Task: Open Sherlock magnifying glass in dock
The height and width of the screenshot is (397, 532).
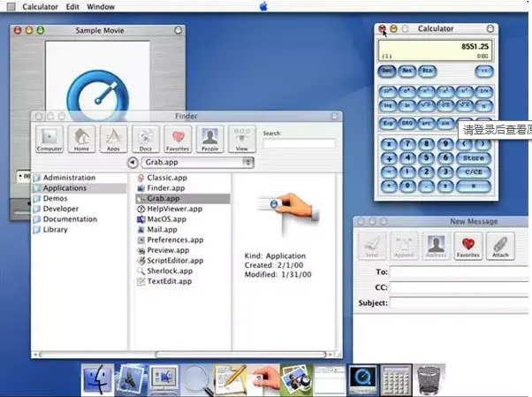Action: [x=197, y=379]
